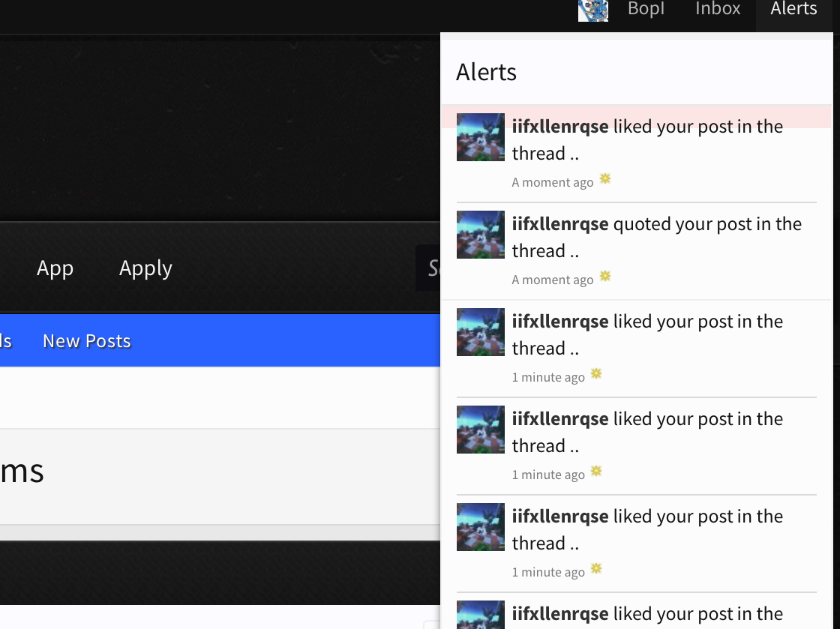Click star icon in second '1 minute ago' alert
Image resolution: width=840 pixels, height=629 pixels.
click(596, 471)
